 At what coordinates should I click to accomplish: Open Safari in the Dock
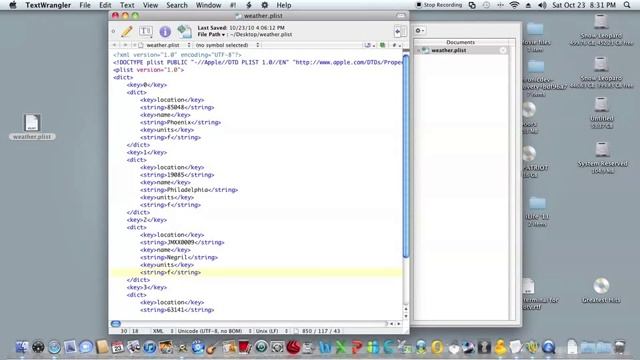(x=54, y=347)
